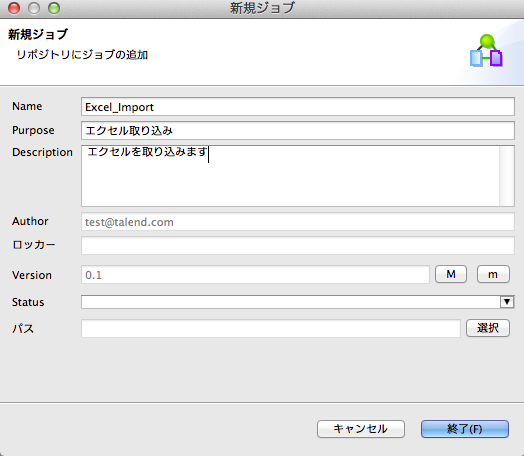
Task: Open the Status dropdown arrow
Action: pyautogui.click(x=507, y=302)
